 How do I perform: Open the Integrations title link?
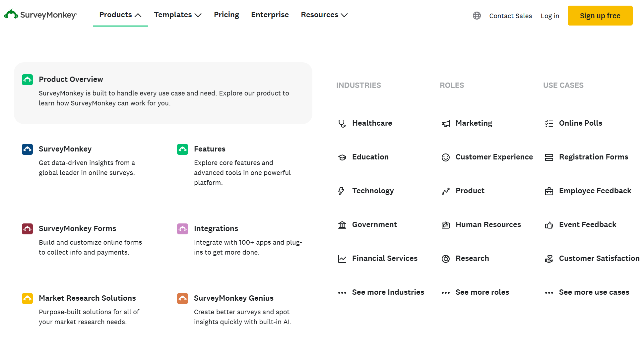(216, 228)
